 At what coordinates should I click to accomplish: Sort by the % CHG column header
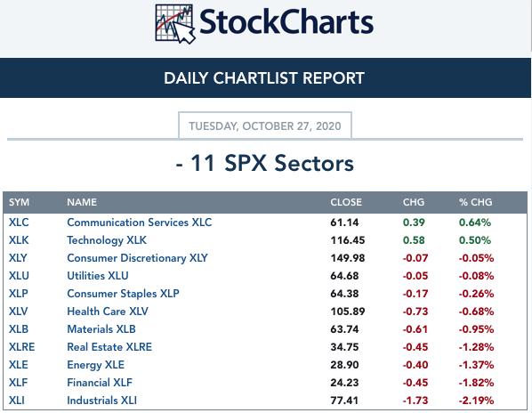pos(475,202)
